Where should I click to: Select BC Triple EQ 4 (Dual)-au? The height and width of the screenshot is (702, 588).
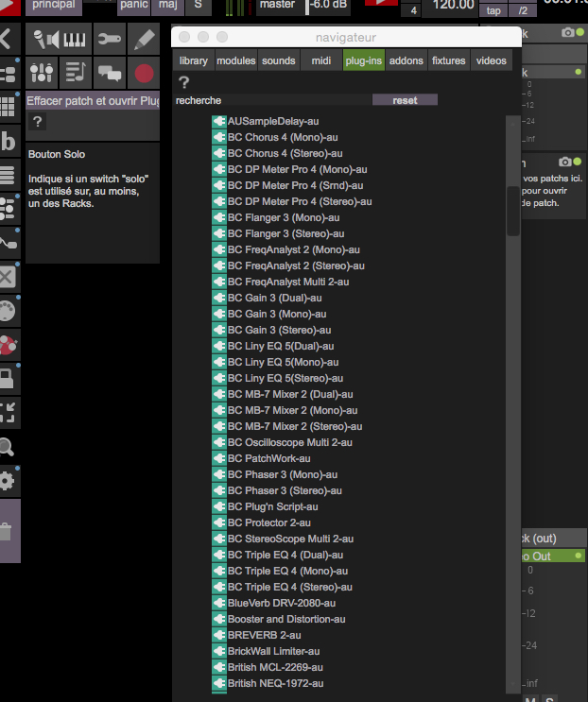tap(285, 555)
